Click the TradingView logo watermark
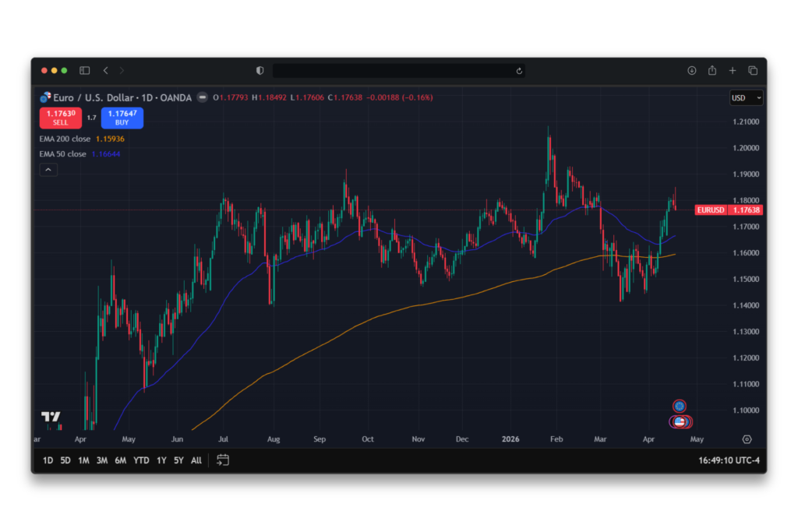This screenshot has height=532, width=798. click(x=51, y=418)
